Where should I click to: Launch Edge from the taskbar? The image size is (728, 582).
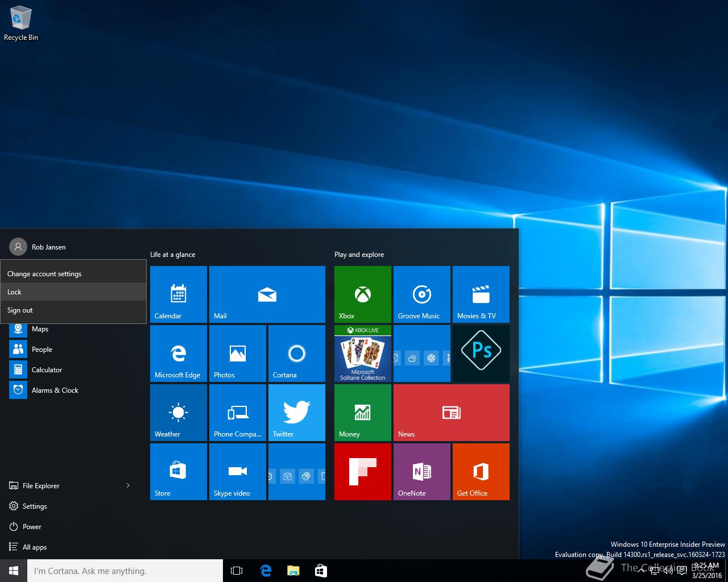(x=266, y=571)
